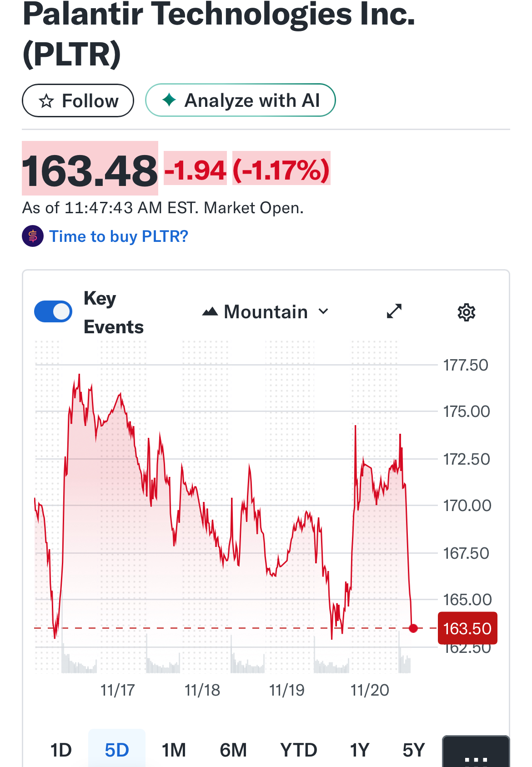The height and width of the screenshot is (767, 532).
Task: Select the 1M time range tab
Action: (x=174, y=750)
